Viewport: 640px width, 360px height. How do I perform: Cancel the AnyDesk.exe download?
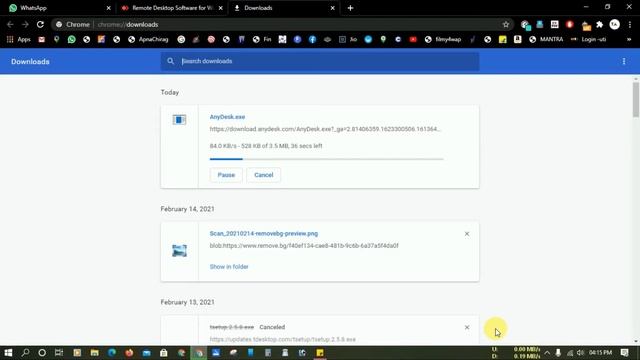click(x=264, y=175)
